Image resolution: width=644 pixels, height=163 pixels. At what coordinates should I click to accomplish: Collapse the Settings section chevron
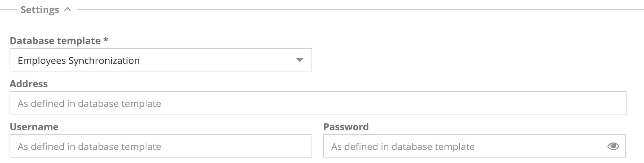[68, 10]
